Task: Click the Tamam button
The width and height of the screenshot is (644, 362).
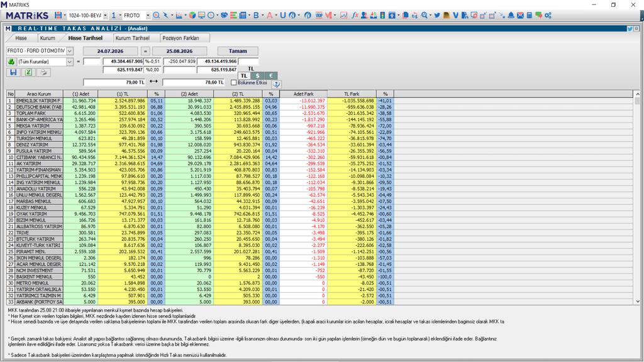Action: coord(238,51)
